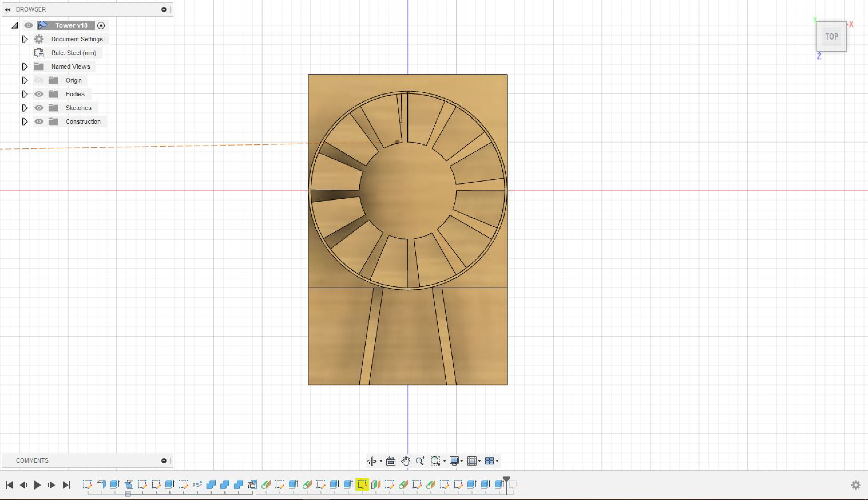The height and width of the screenshot is (500, 868).
Task: Select the Document Settings tree item
Action: coord(77,39)
